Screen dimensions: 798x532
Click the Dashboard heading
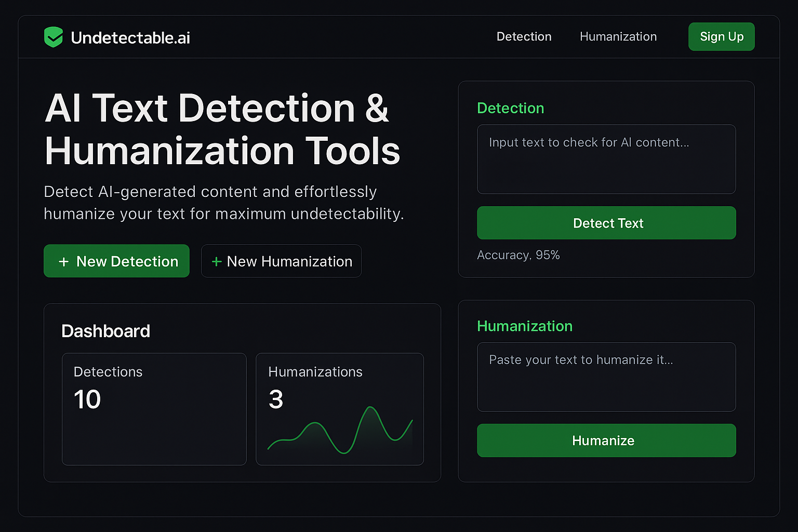click(x=105, y=331)
